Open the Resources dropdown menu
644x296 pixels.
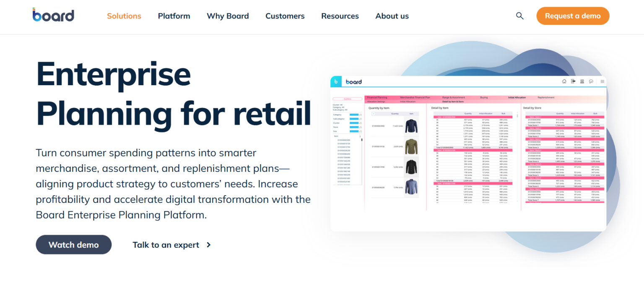click(x=340, y=16)
